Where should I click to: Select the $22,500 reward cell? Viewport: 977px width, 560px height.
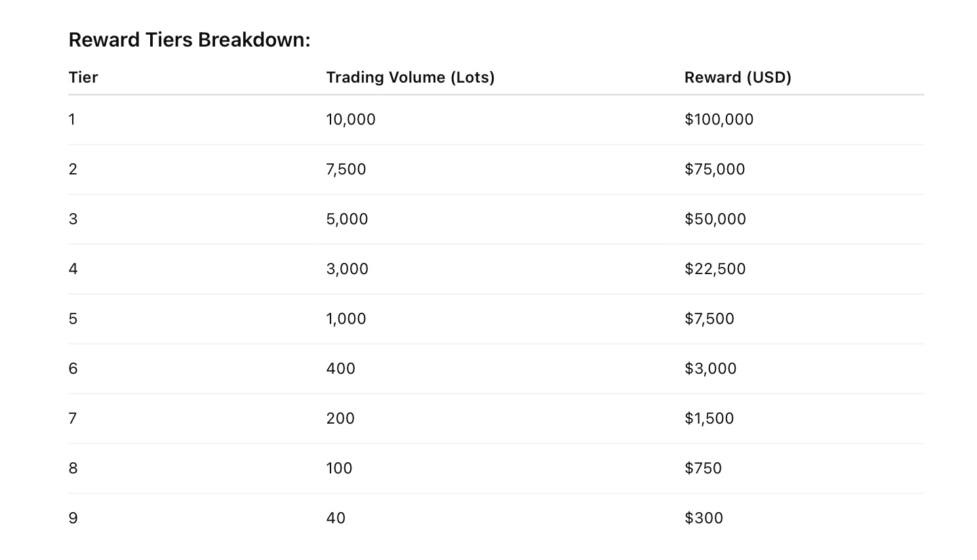(715, 269)
